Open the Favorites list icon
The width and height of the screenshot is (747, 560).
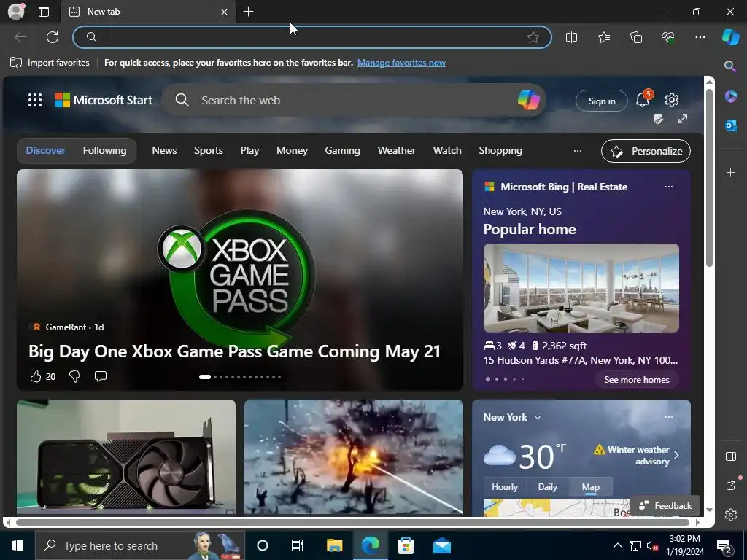click(x=603, y=37)
